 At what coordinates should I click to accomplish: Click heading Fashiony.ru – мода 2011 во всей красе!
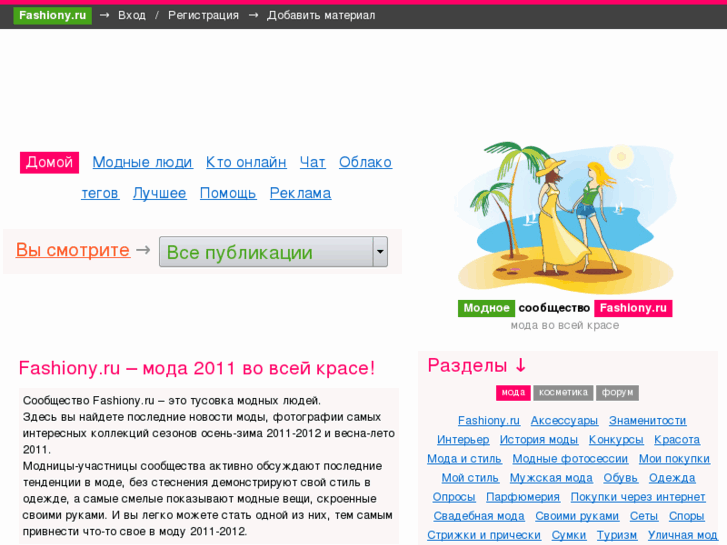point(197,368)
